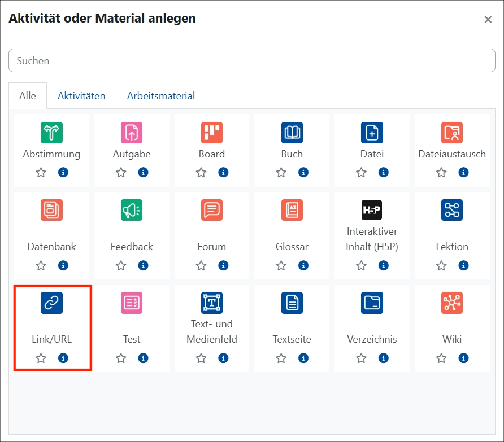
Task: Star Abstimmung as a favorite
Action: [41, 172]
